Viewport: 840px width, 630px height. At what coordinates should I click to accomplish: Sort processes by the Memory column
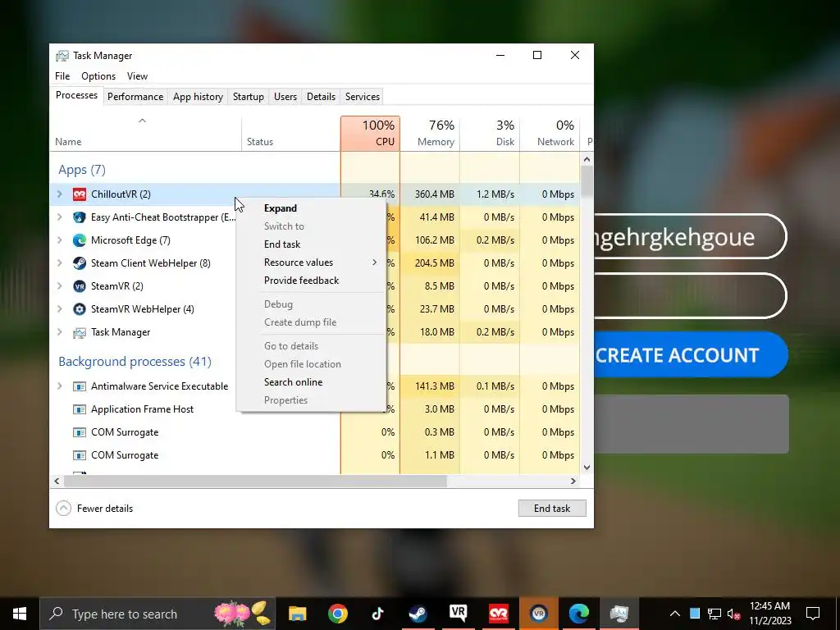[430, 134]
